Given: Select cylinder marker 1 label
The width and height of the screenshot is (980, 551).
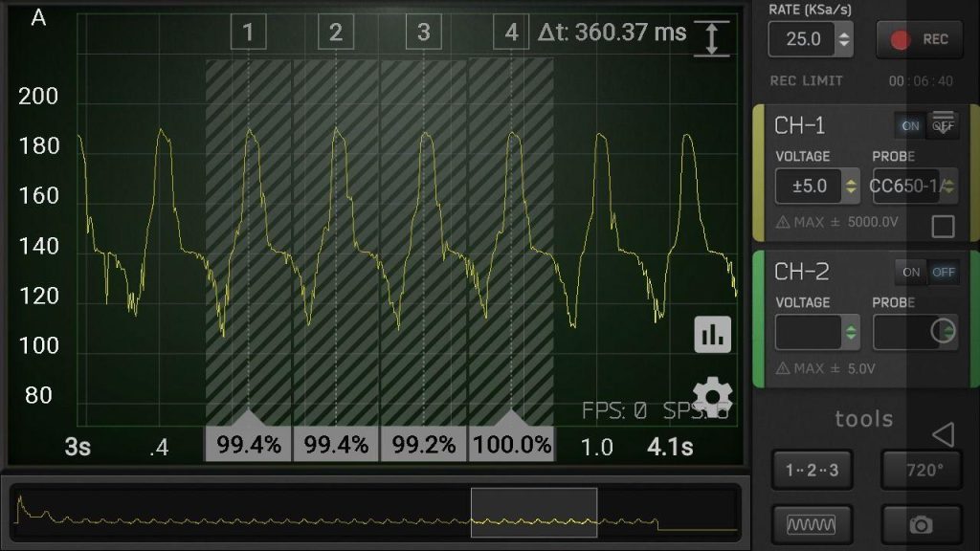Looking at the screenshot, I should (248, 33).
